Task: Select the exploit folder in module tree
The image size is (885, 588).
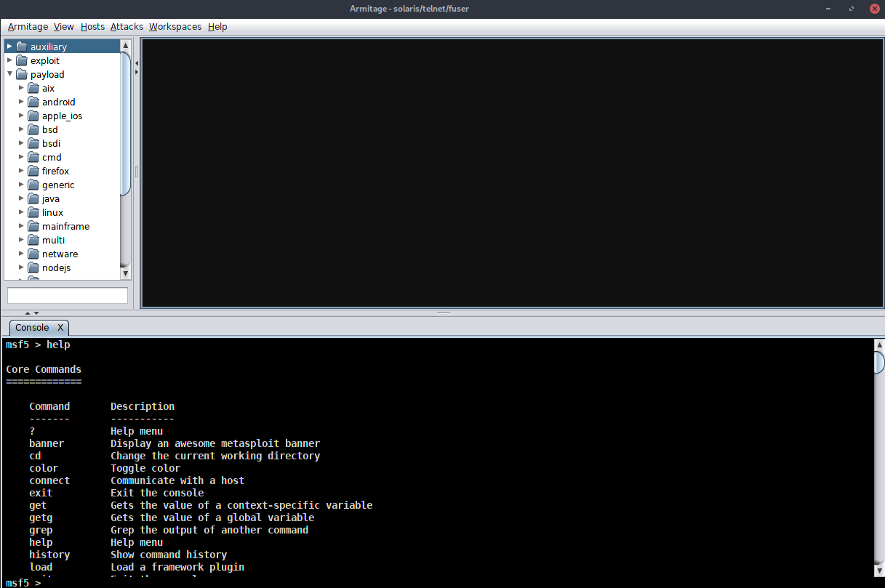Action: pyautogui.click(x=46, y=60)
